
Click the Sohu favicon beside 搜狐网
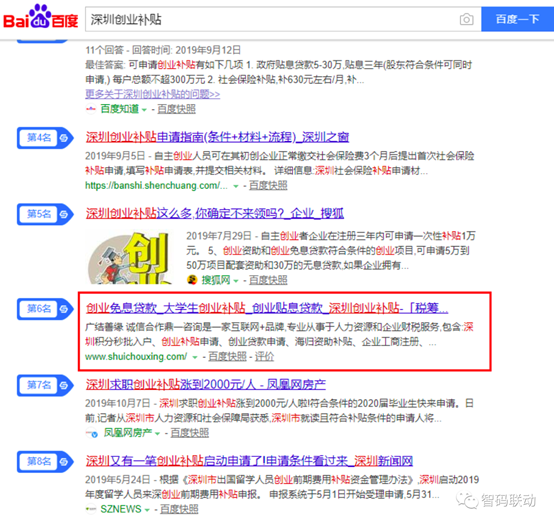pos(192,280)
